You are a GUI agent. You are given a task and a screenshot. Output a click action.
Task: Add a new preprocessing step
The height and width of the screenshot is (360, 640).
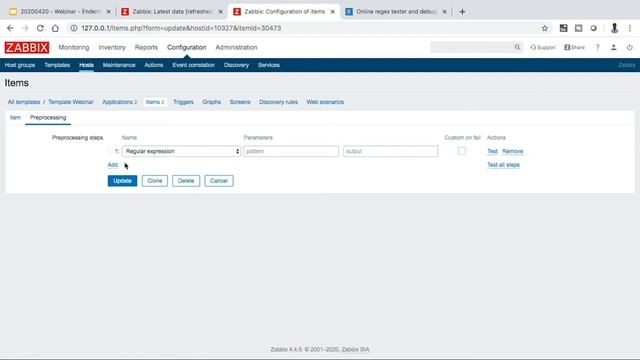click(113, 165)
